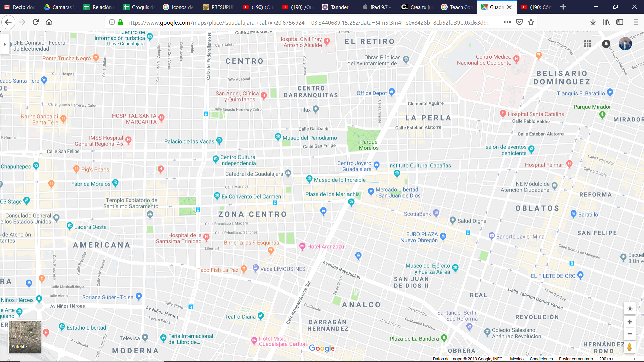644x362 pixels.
Task: Go back with the browser back arrow
Action: tap(8, 22)
